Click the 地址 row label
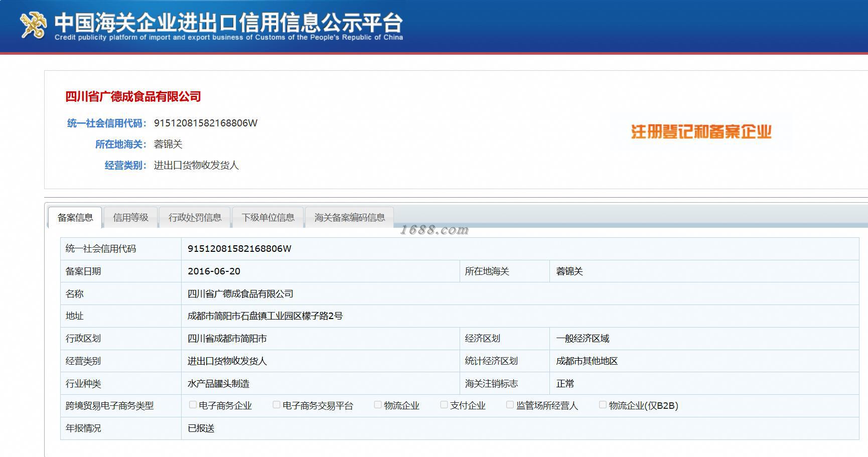Viewport: 868px width, 457px height. coord(74,316)
